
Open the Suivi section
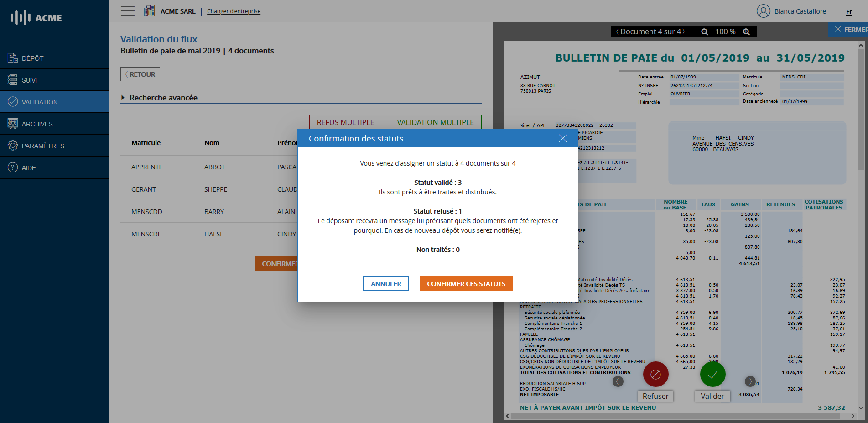(x=29, y=80)
